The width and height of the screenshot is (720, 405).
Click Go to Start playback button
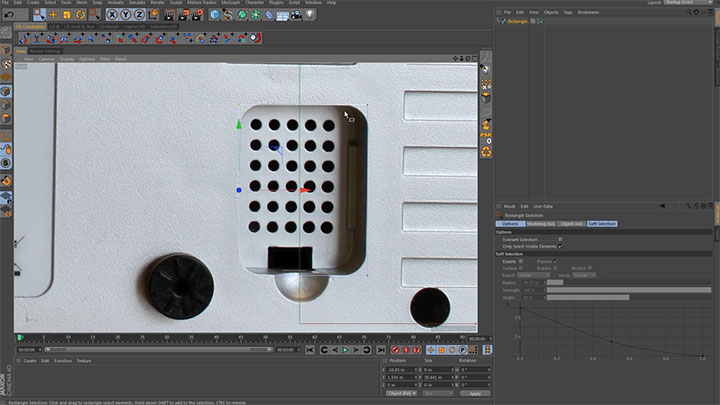tap(310, 350)
